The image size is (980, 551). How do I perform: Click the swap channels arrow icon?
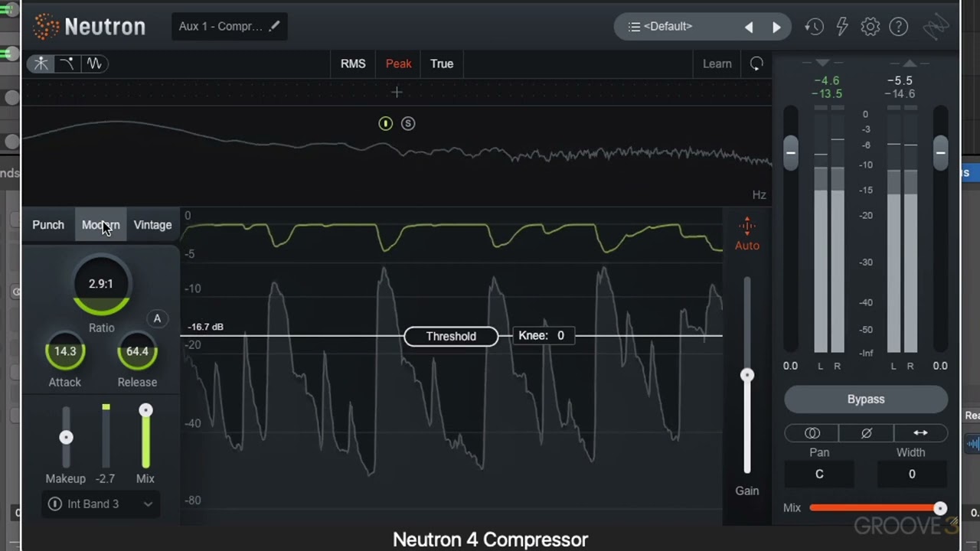coord(920,433)
